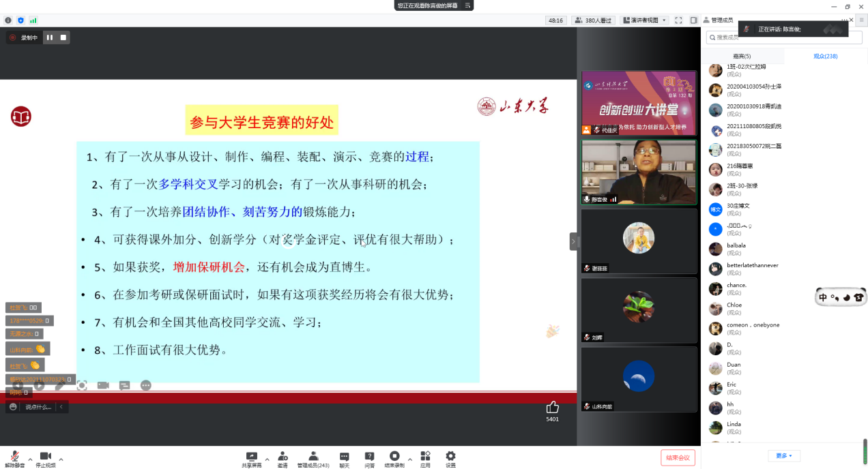This screenshot has height=469, width=868.
Task: Pause the recording
Action: [x=50, y=37]
